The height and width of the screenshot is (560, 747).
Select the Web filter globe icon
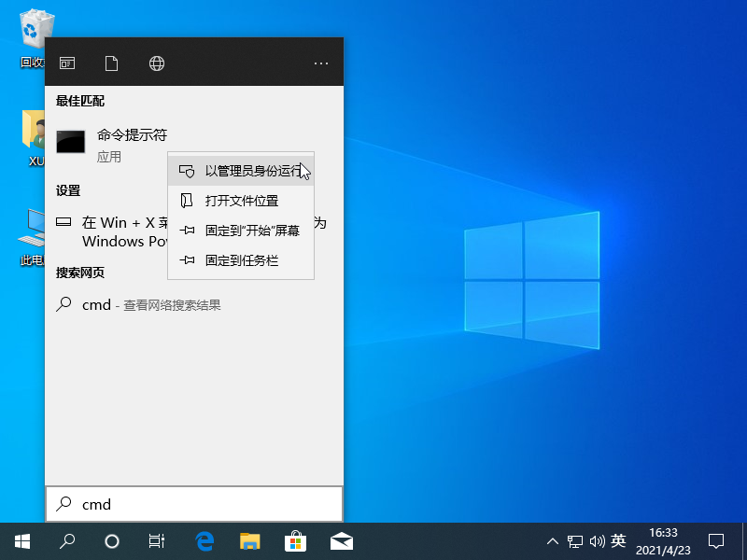click(x=157, y=63)
